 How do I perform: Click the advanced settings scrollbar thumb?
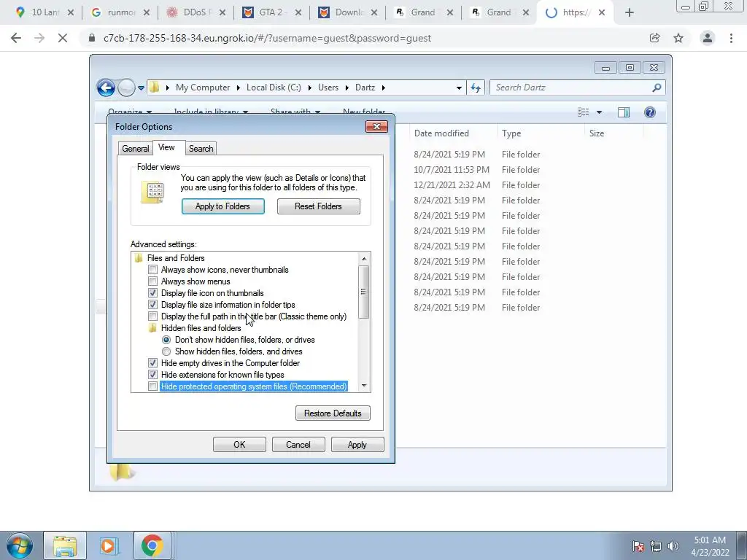[364, 292]
